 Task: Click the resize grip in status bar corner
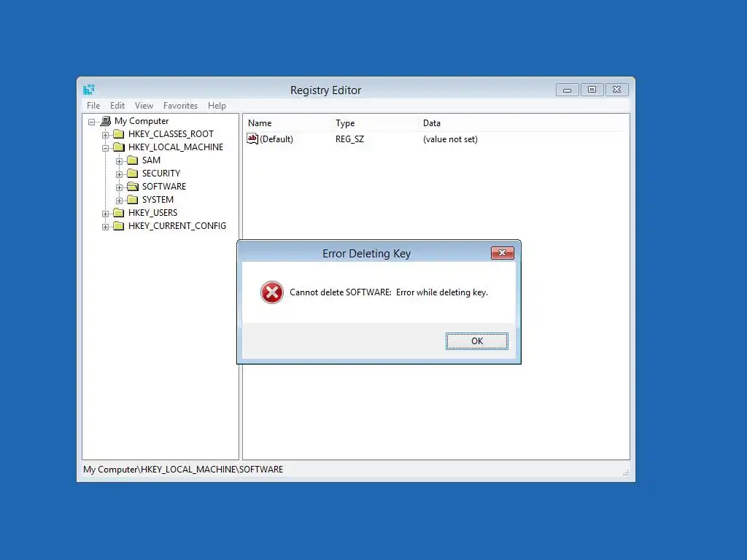click(x=625, y=472)
